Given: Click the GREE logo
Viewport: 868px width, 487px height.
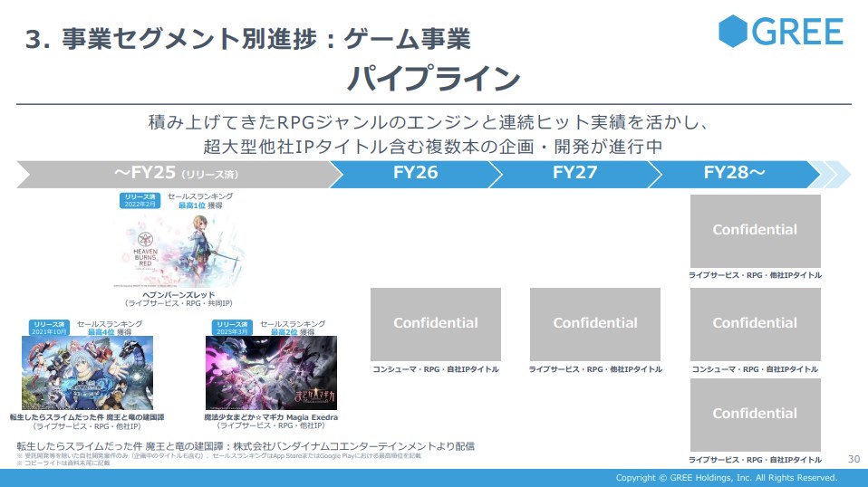Looking at the screenshot, I should coord(780,31).
